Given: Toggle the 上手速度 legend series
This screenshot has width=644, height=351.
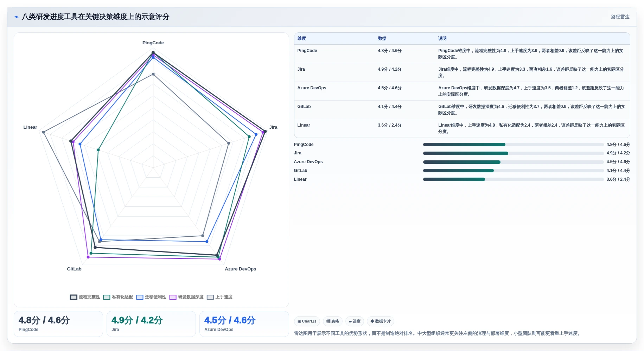Looking at the screenshot, I should click(220, 297).
